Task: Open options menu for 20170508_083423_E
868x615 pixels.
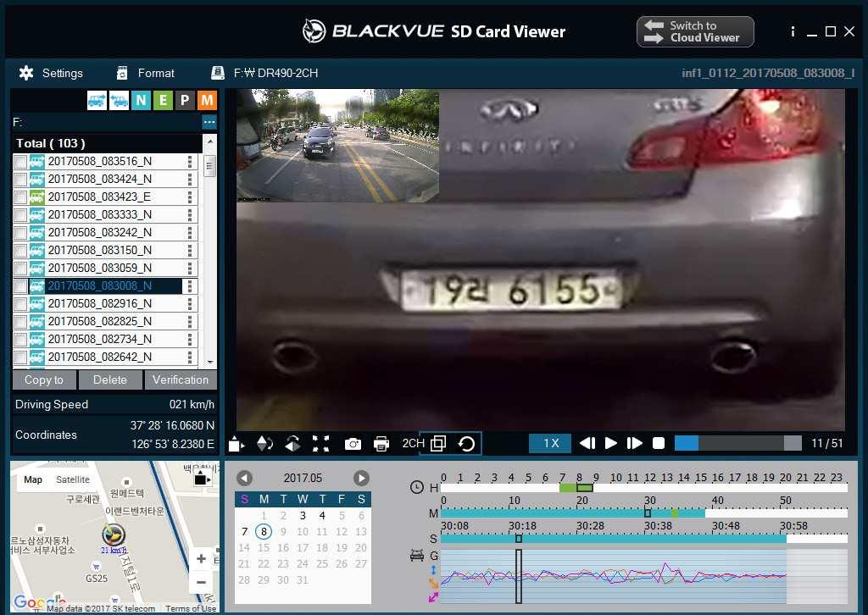Action: click(190, 197)
